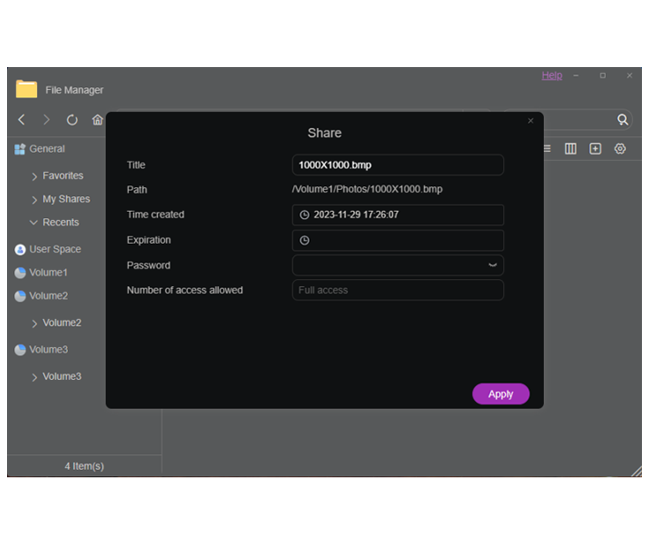648x550 pixels.
Task: Open the Help link
Action: click(551, 76)
